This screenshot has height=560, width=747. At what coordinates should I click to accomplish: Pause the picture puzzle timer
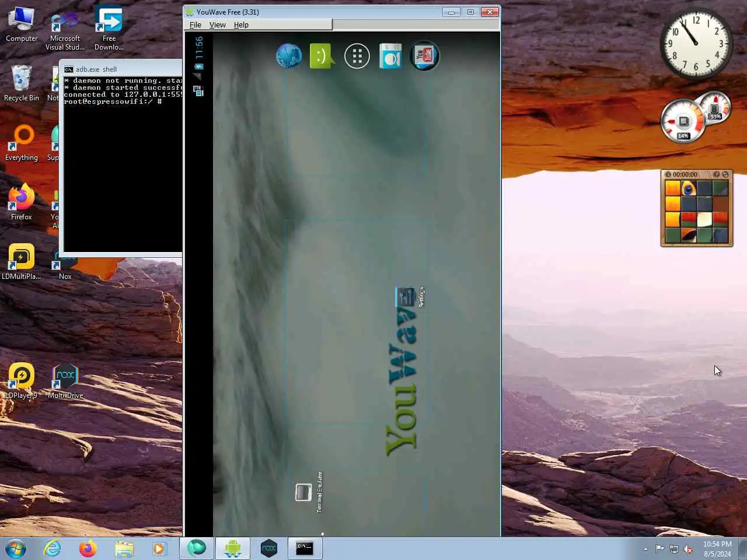pos(668,174)
